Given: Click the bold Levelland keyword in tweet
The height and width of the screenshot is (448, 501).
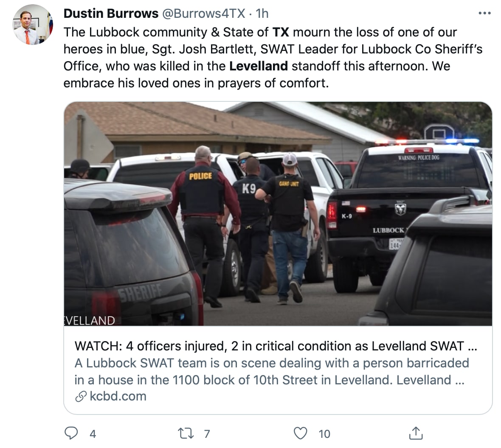Looking at the screenshot, I should pos(259,66).
